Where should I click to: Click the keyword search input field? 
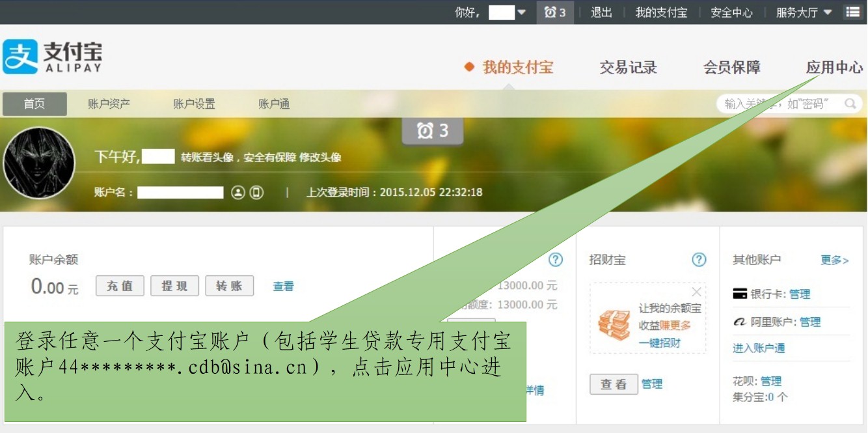click(x=781, y=104)
